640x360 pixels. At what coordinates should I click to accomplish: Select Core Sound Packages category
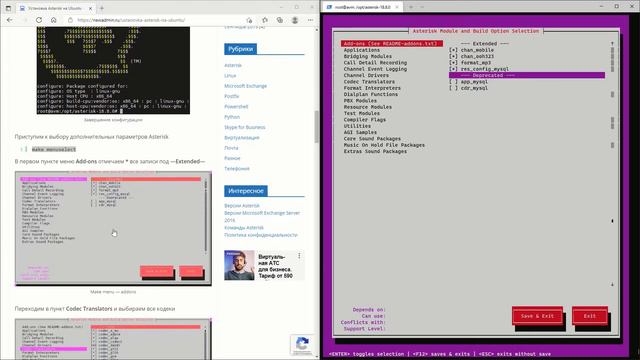click(x=372, y=139)
